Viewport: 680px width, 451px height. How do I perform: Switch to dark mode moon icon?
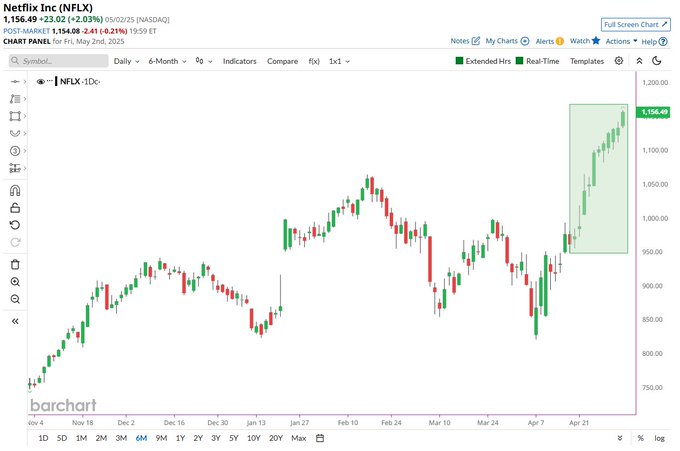[x=657, y=61]
